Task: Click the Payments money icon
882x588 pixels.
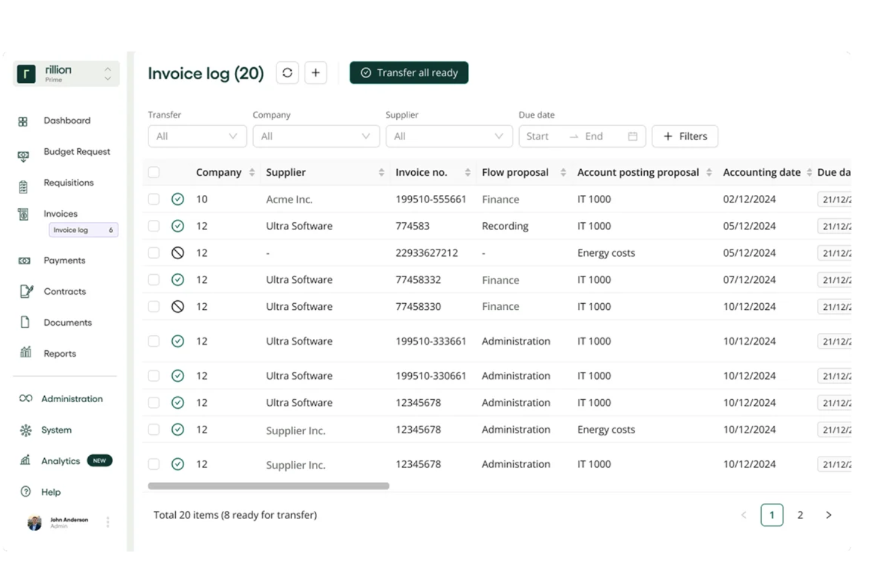Action: [24, 261]
